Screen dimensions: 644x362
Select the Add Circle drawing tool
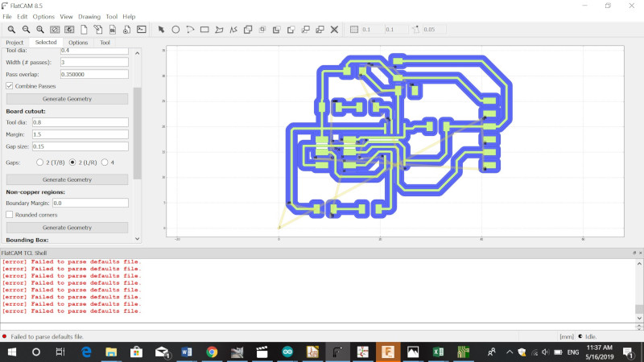tap(175, 30)
